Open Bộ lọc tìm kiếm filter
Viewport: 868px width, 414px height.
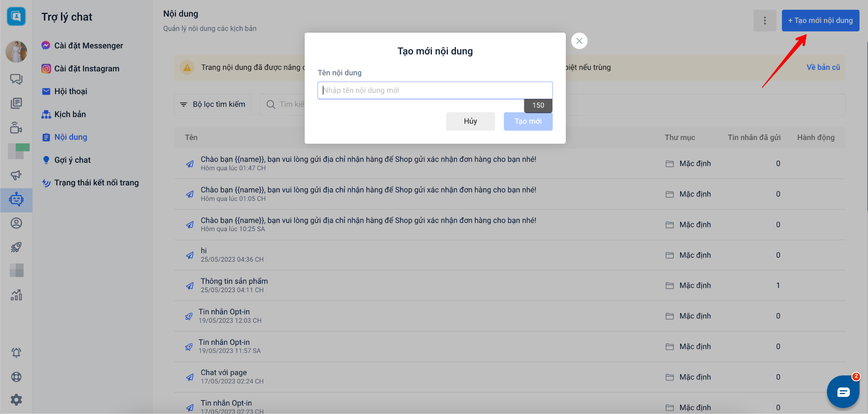tap(213, 104)
